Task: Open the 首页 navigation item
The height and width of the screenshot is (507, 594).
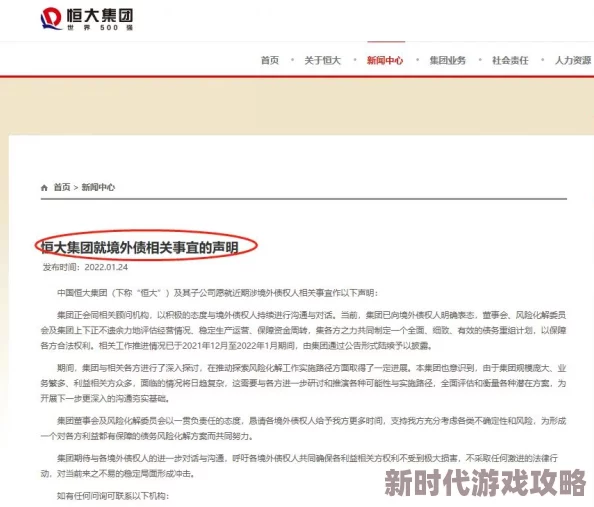Action: tap(270, 60)
